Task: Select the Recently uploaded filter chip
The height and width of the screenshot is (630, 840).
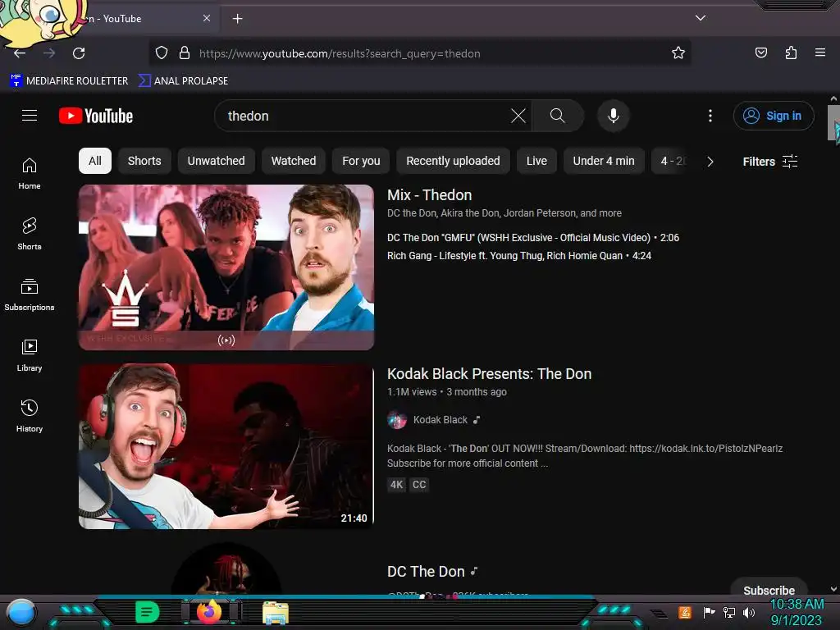Action: coord(453,161)
